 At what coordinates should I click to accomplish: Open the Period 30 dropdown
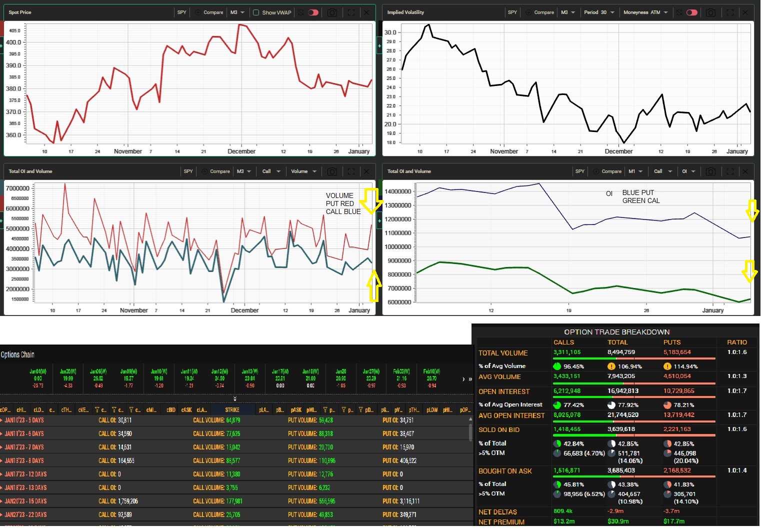[x=598, y=12]
